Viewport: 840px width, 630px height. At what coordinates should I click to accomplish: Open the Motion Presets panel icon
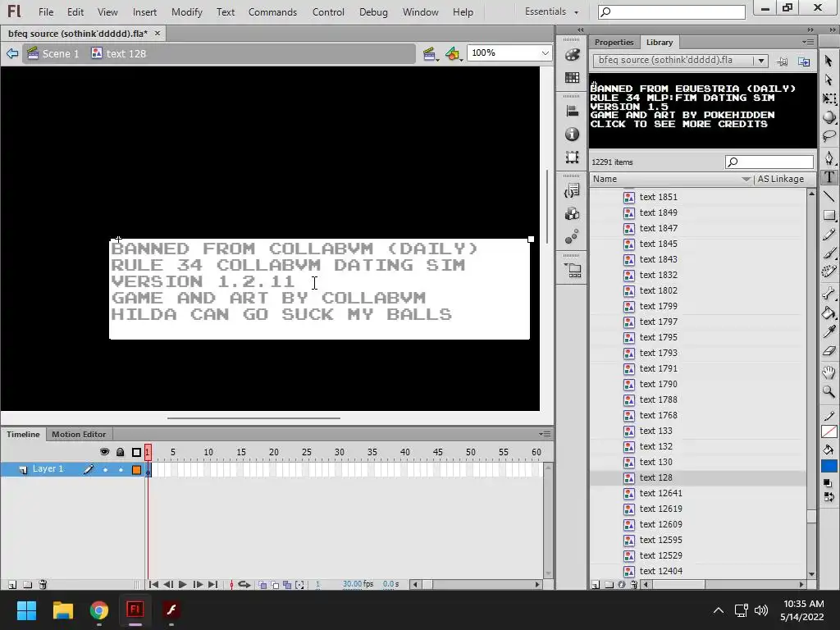[x=572, y=236]
